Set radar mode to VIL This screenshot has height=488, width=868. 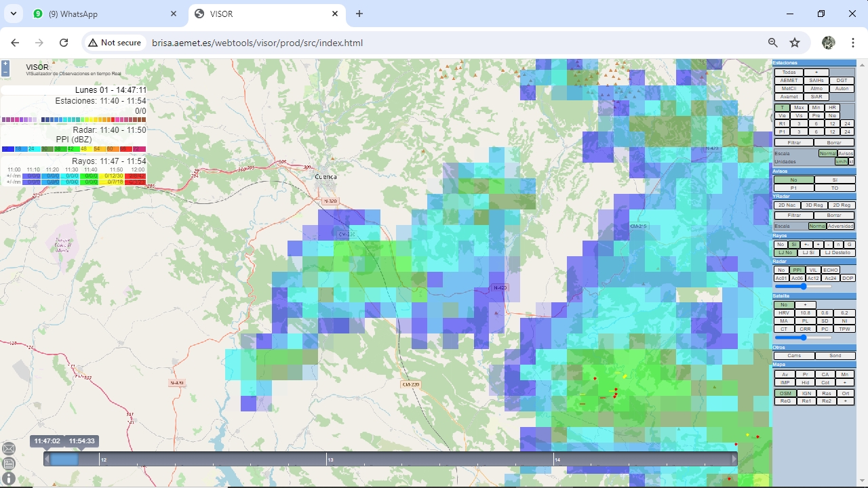pos(813,270)
